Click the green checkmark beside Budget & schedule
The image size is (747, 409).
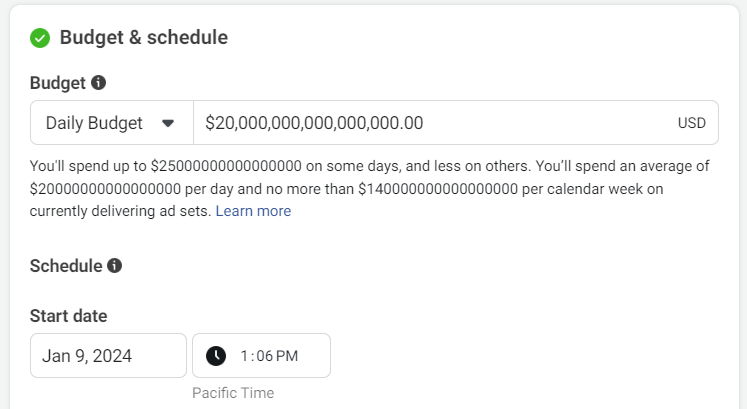click(x=40, y=38)
